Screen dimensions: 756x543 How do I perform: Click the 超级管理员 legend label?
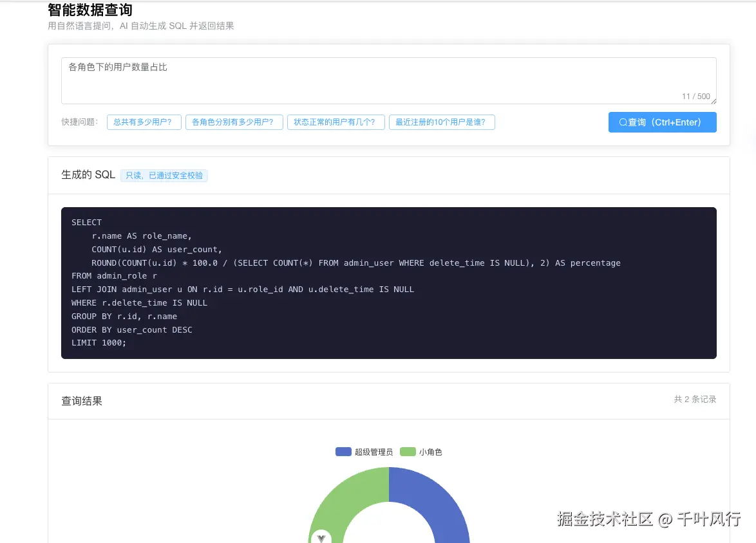click(x=373, y=452)
